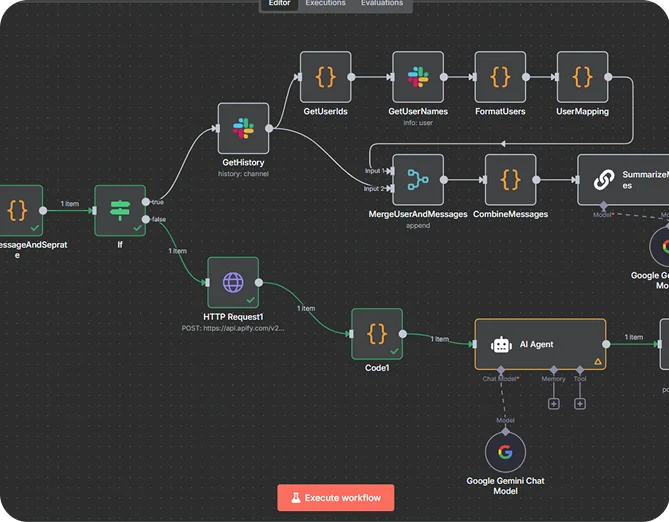The image size is (669, 522).
Task: Click the If node's true output connector
Action: coord(147,202)
